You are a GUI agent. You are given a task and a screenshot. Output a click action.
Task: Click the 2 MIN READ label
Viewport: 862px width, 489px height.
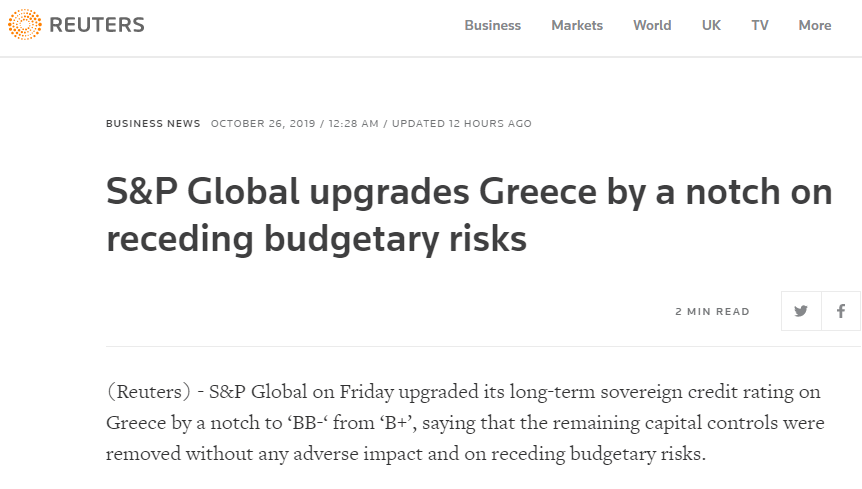click(712, 312)
